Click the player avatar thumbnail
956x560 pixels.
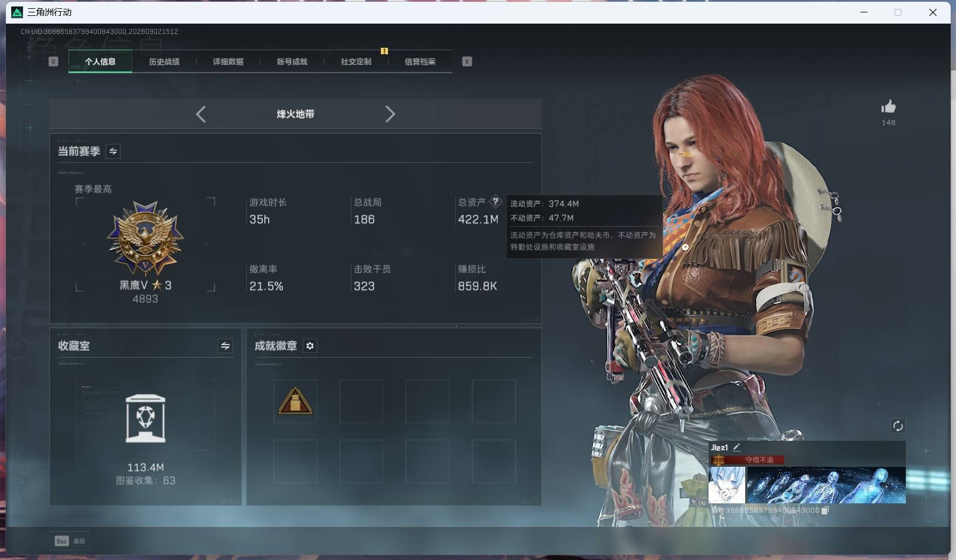727,485
